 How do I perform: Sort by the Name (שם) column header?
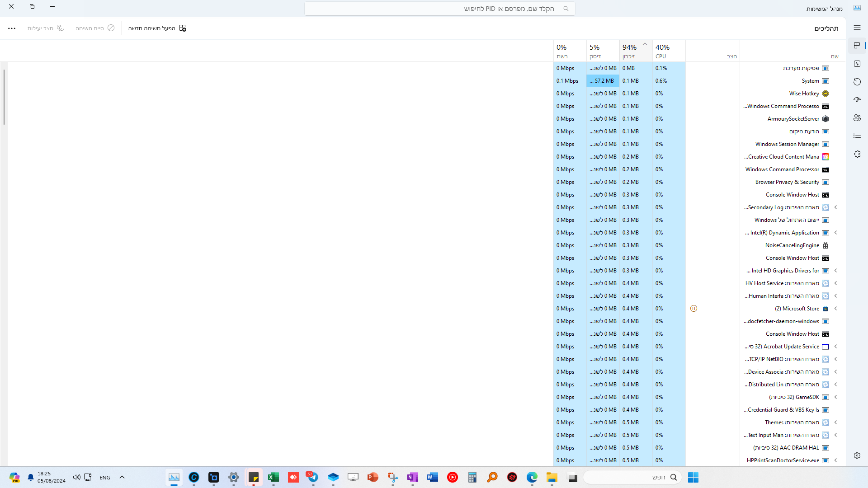(793, 51)
